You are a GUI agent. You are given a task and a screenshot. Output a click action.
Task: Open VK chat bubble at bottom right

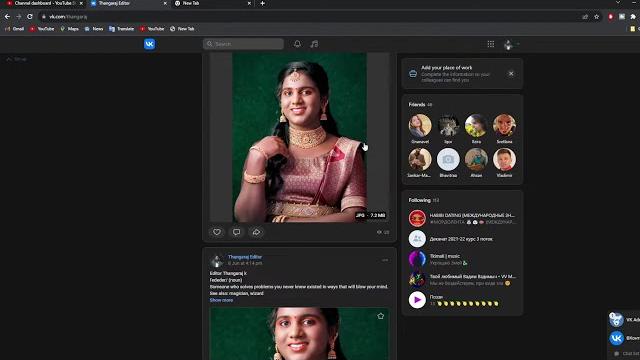point(616,353)
